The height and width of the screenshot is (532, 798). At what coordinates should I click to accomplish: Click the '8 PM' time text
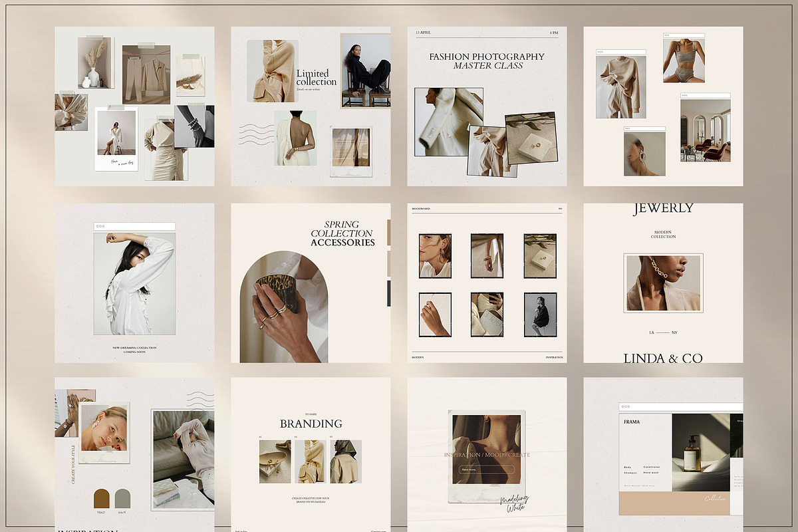tap(554, 32)
